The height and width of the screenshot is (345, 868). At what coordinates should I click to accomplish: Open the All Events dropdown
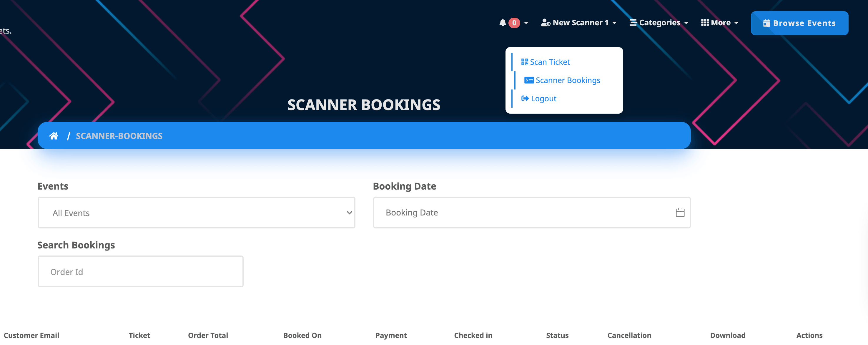pyautogui.click(x=196, y=213)
